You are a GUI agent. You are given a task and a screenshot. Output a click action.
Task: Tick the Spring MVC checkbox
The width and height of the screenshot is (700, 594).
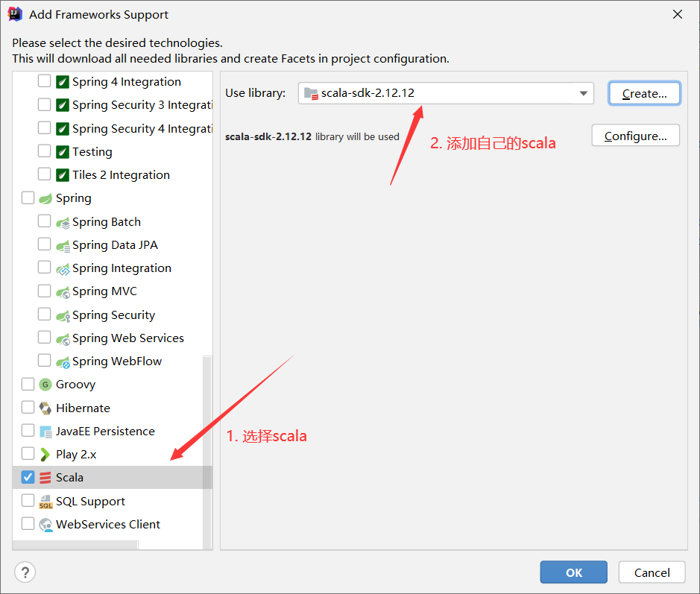45,291
